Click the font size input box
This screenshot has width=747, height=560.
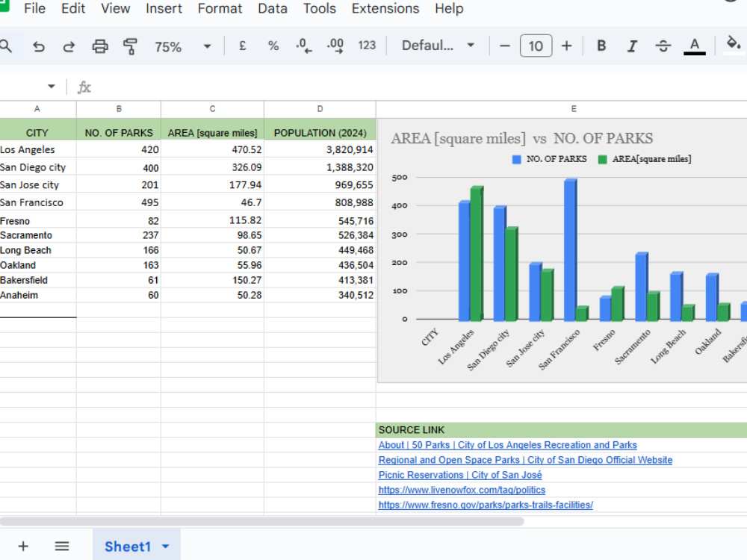tap(536, 46)
